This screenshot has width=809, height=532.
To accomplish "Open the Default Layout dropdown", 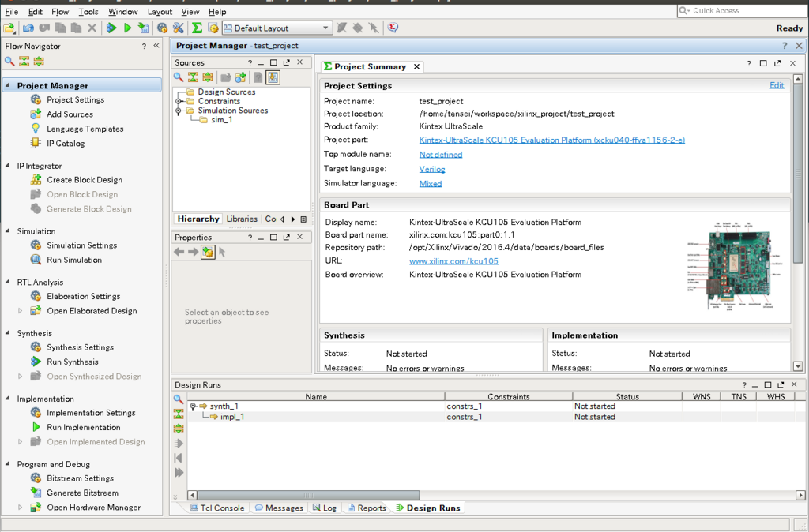I will click(x=277, y=28).
